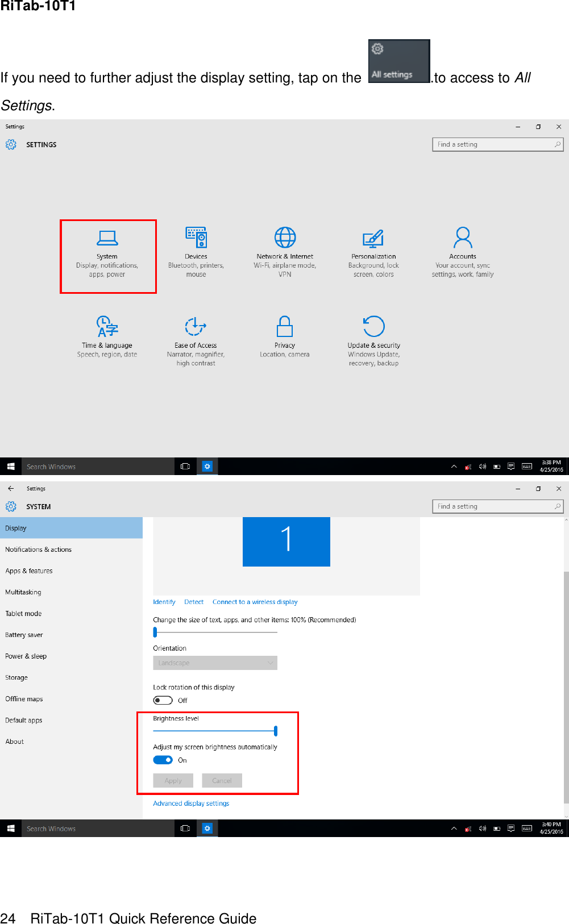The image size is (569, 924).
Task: Open the Orientation Landscape dropdown
Action: click(215, 663)
